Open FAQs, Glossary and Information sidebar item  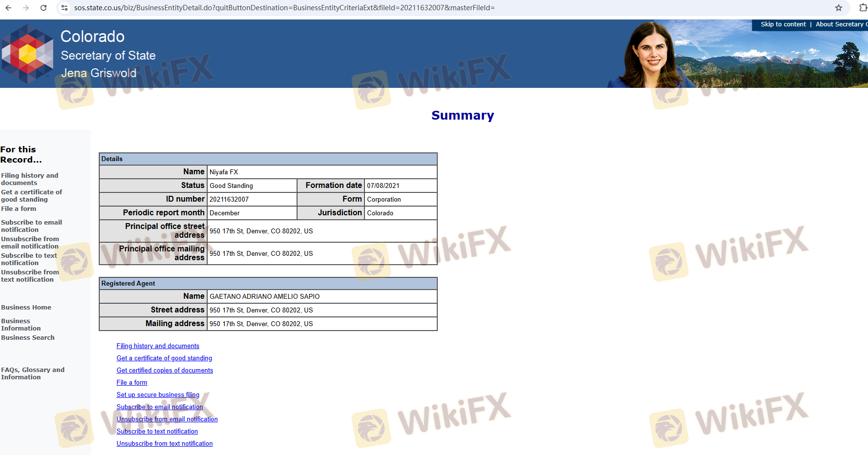click(32, 373)
